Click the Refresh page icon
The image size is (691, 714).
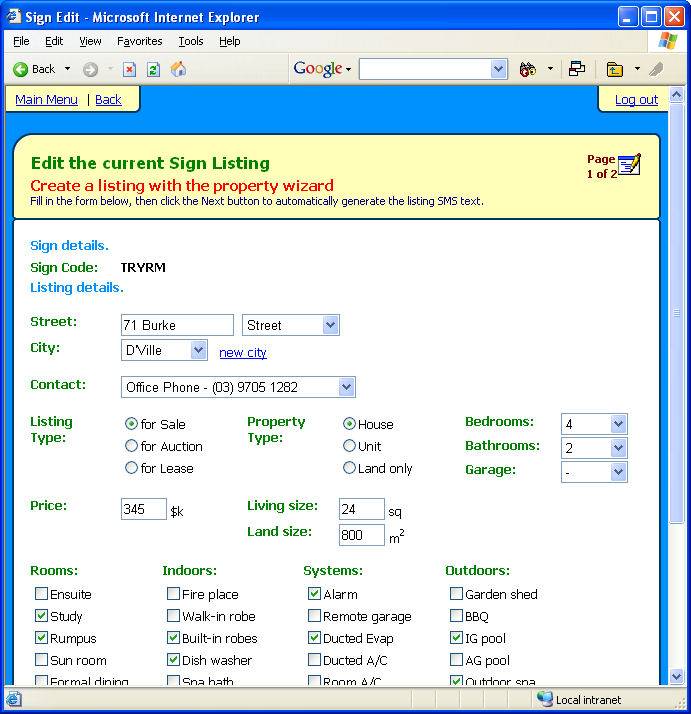tap(153, 69)
